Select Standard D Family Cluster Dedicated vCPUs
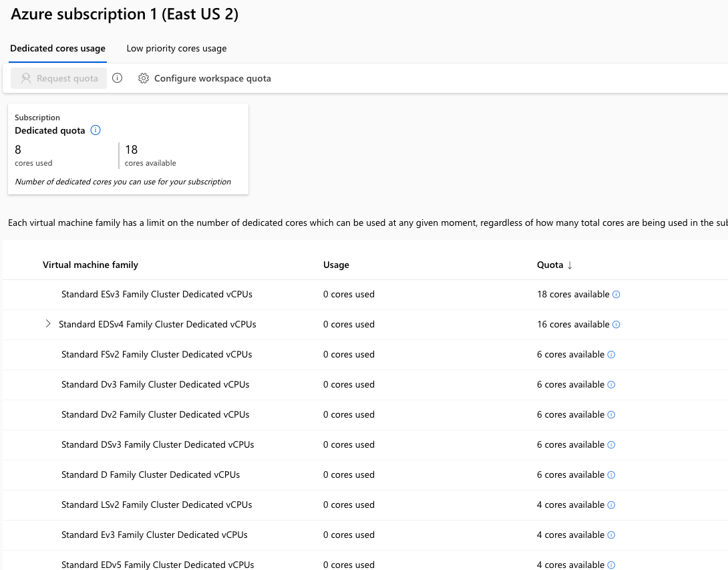 click(x=150, y=474)
